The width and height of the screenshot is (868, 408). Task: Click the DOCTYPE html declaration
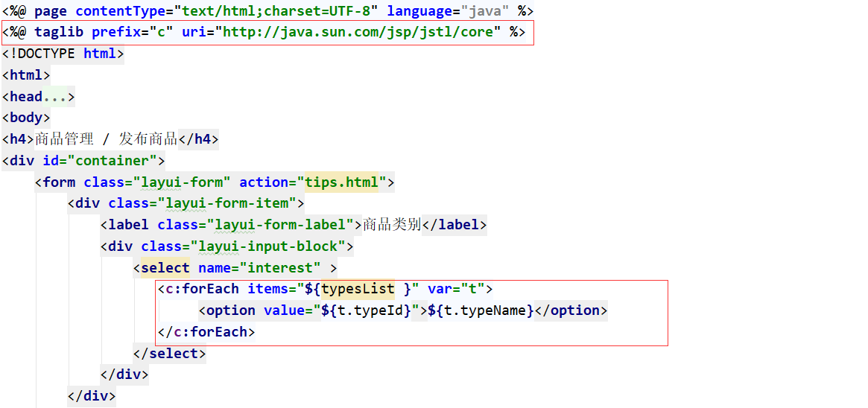(x=63, y=54)
